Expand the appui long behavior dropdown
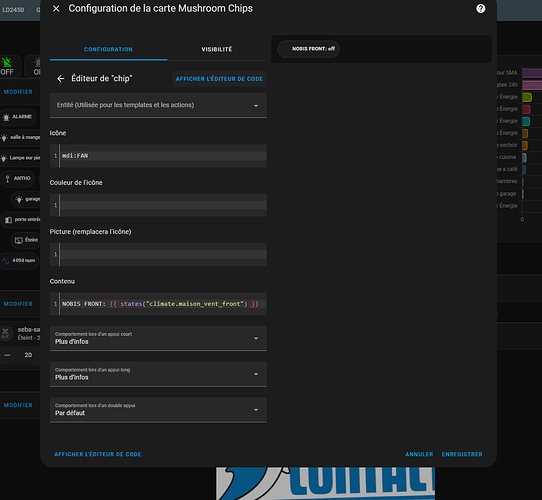Image resolution: width=542 pixels, height=500 pixels. (x=158, y=374)
